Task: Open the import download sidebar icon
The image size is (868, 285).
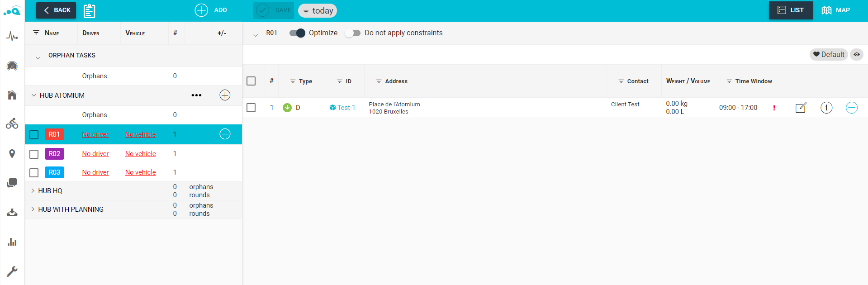Action: point(12,212)
